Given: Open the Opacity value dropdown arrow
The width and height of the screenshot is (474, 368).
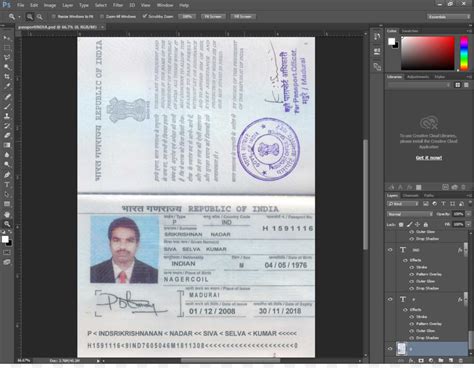Looking at the screenshot, I should pyautogui.click(x=468, y=214).
